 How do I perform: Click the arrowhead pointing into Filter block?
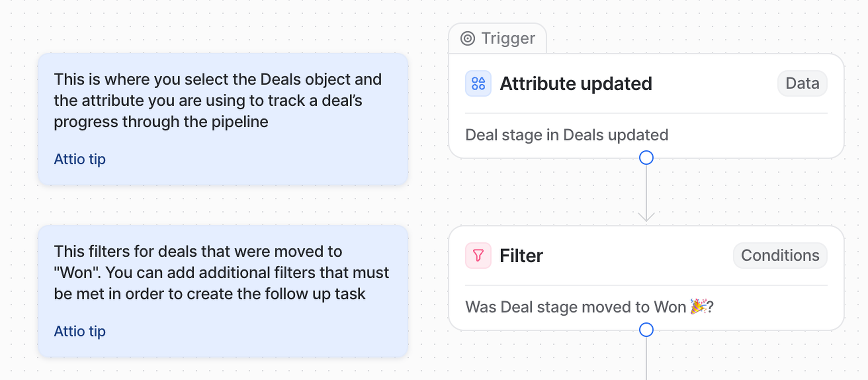click(646, 217)
